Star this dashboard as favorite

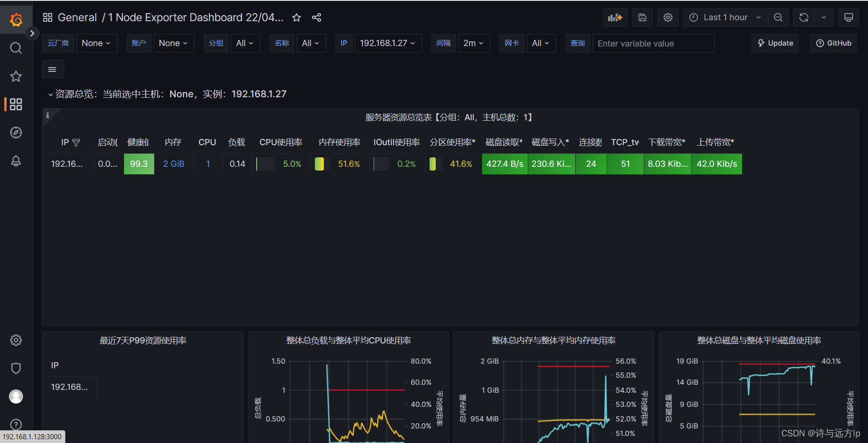pyautogui.click(x=296, y=17)
